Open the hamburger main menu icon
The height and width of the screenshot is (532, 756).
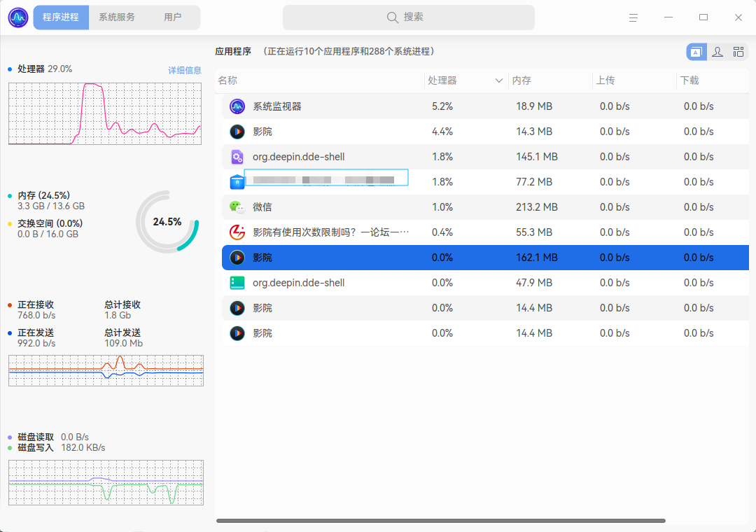pos(633,17)
